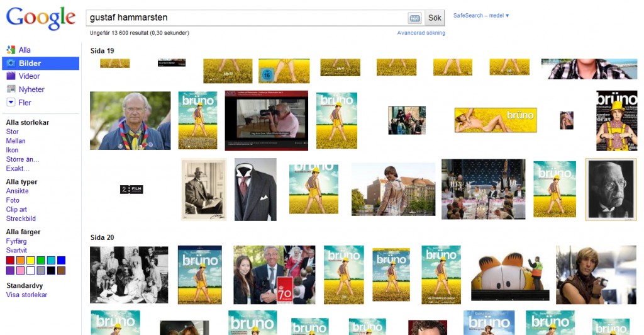Click the Videor film icon

click(x=11, y=76)
